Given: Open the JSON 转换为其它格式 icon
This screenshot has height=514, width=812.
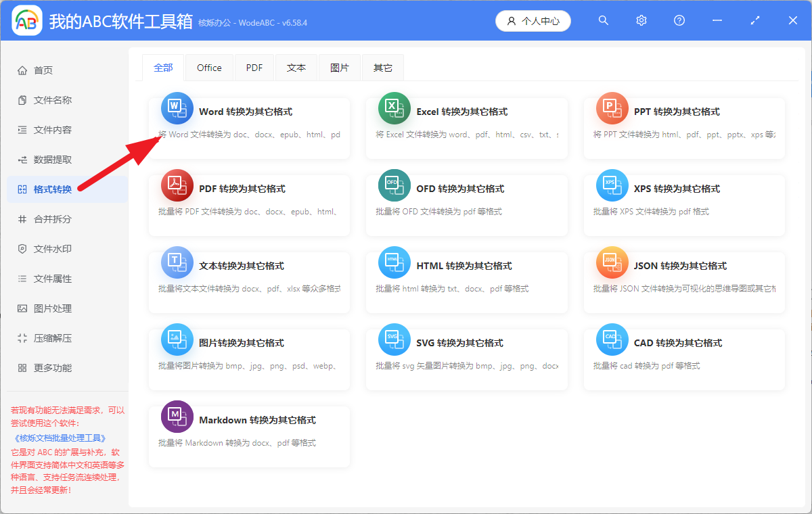Looking at the screenshot, I should [x=612, y=262].
